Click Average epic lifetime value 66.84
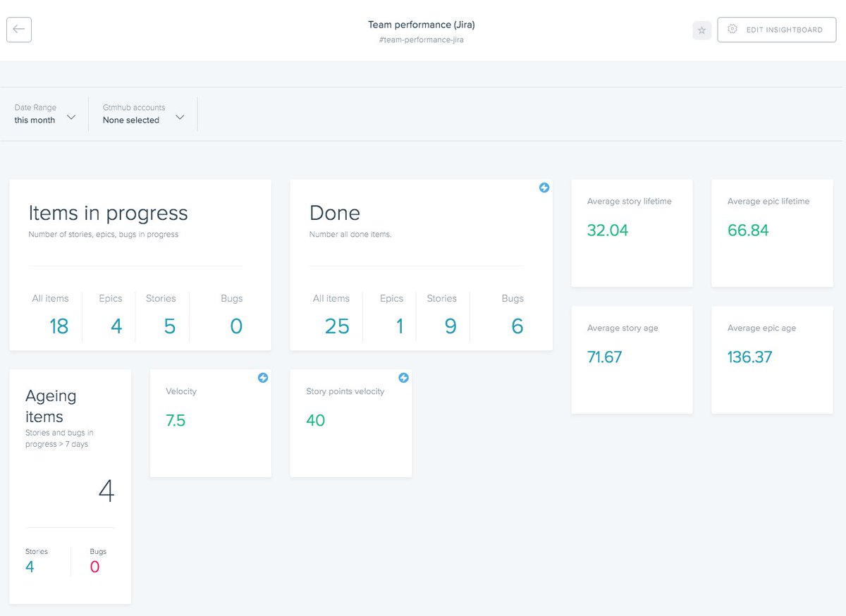The image size is (846, 616). [748, 230]
